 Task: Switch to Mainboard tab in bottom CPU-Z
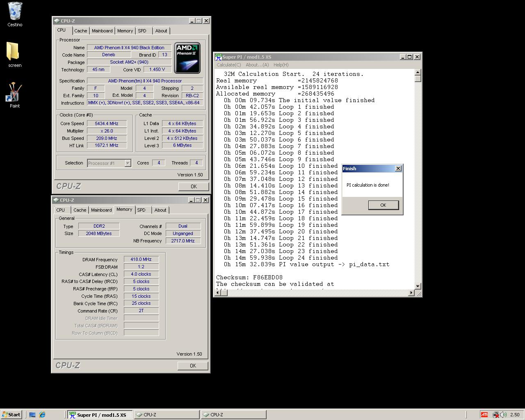tap(101, 210)
